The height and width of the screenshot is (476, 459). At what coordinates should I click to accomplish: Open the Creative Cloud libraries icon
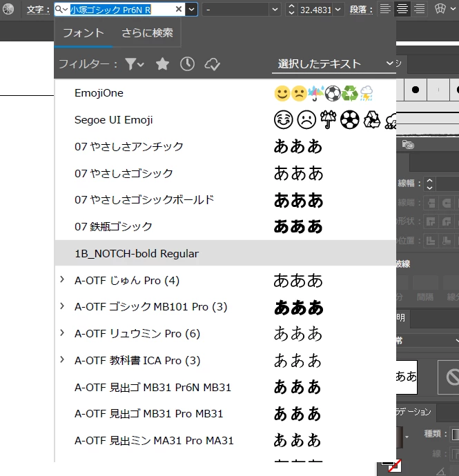click(x=408, y=145)
